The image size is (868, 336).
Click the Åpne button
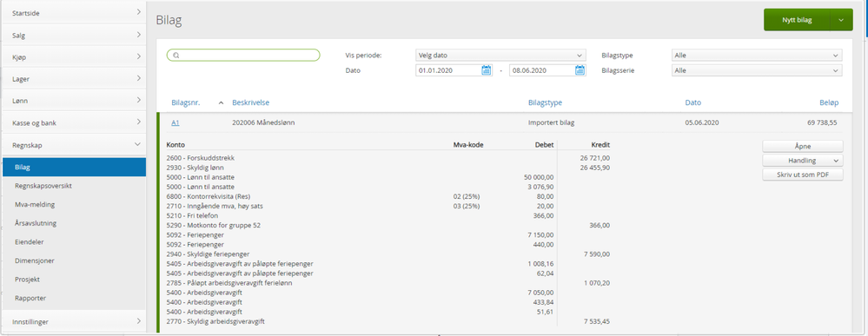(803, 146)
